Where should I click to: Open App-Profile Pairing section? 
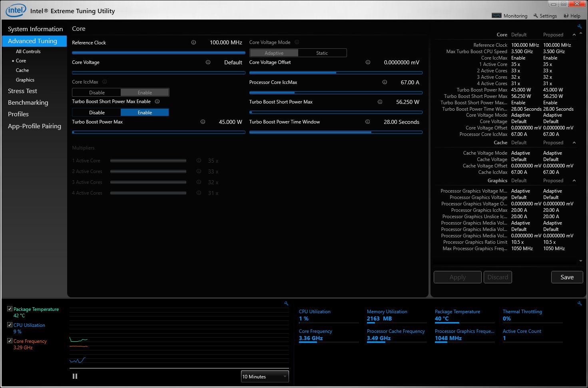34,126
